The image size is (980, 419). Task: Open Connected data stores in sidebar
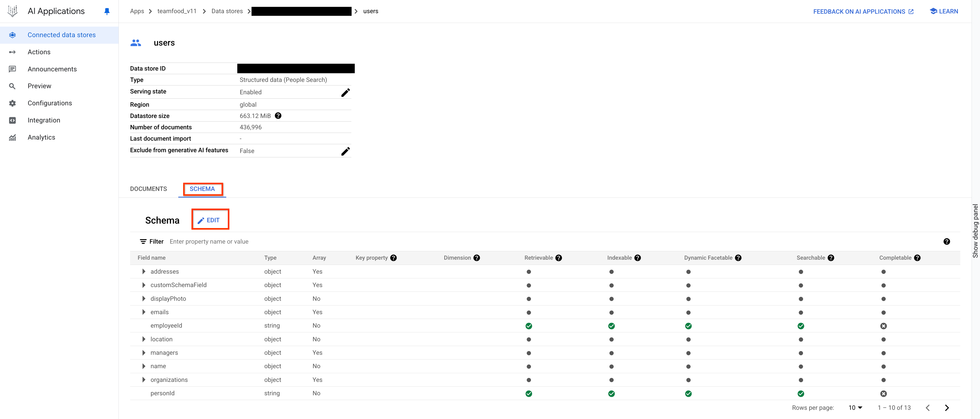tap(59, 35)
